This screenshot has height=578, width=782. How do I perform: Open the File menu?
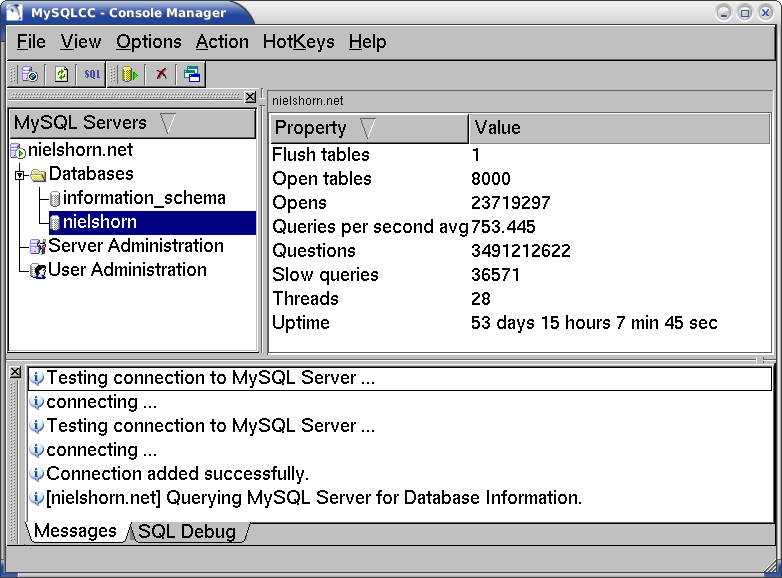31,42
